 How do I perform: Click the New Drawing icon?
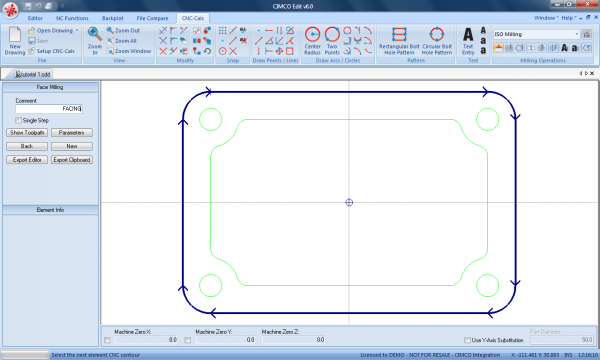(15, 34)
